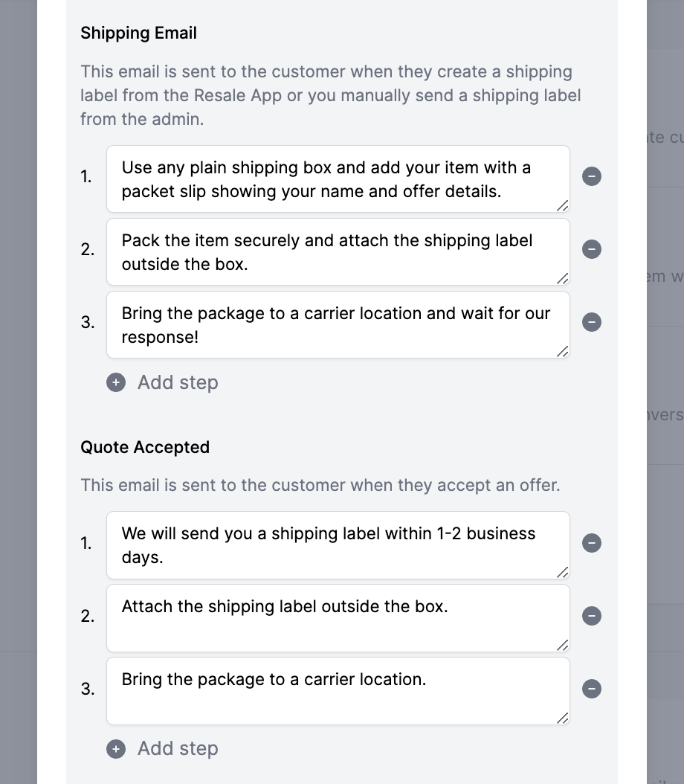Edit 'Attach the shipping label outside the box' step
Screen dimensions: 684x784
click(x=338, y=619)
